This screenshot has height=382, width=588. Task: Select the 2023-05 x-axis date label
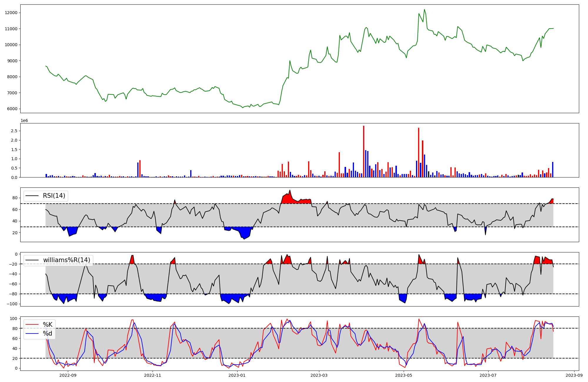(x=403, y=375)
